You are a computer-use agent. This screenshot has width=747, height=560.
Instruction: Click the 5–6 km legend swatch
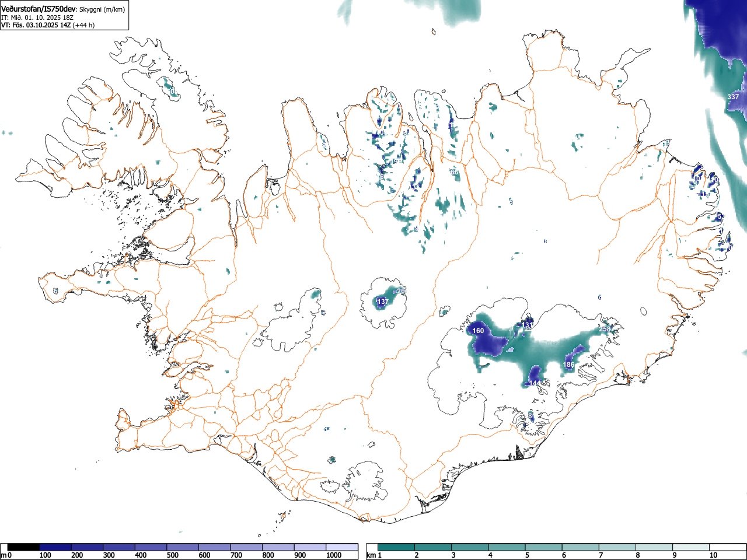(544, 547)
